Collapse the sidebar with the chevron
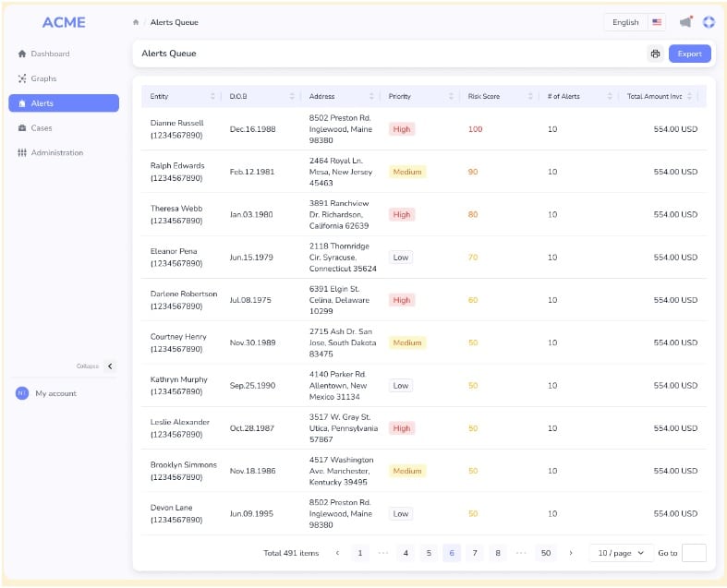Screen dimensions: 727x588 [110, 366]
